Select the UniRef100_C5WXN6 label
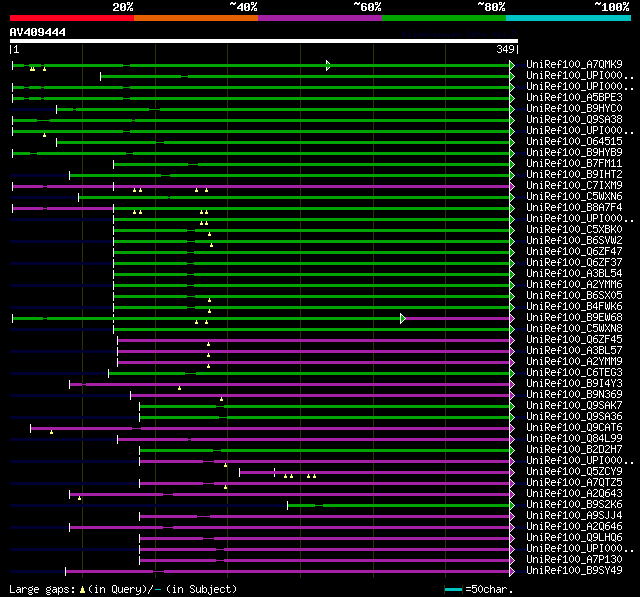640x597 pixels. pyautogui.click(x=574, y=197)
